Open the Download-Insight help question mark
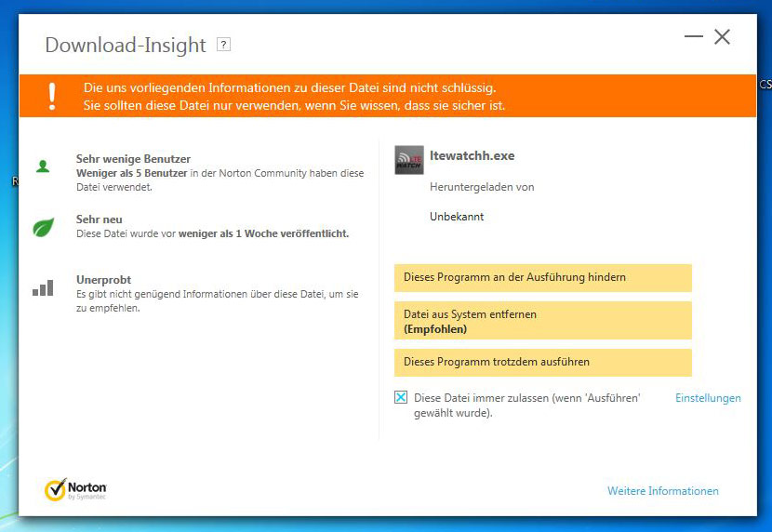Viewport: 772px width, 532px height. click(x=223, y=45)
